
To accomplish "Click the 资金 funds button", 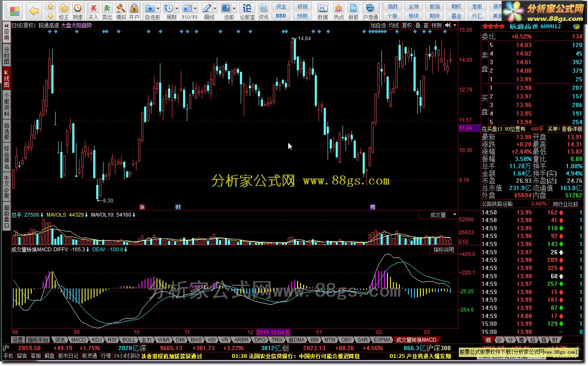I will click(281, 6).
